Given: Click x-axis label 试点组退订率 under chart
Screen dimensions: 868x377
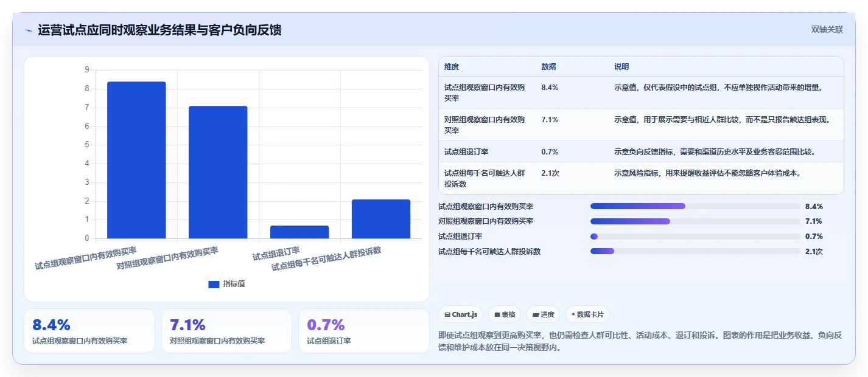Looking at the screenshot, I should [x=276, y=254].
